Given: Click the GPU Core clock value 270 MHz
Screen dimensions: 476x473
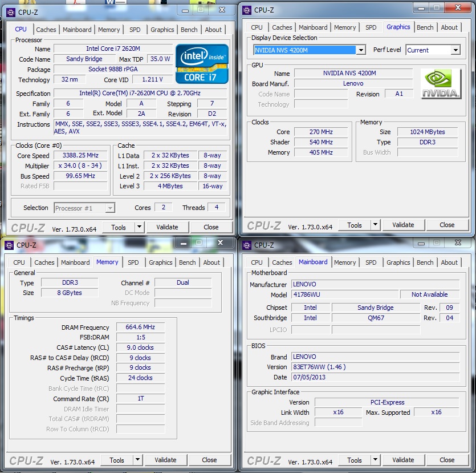Looking at the screenshot, I should (x=321, y=132).
